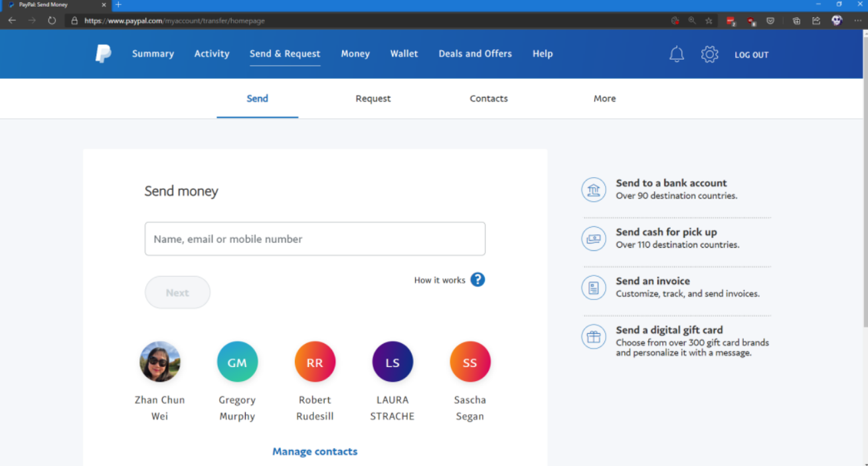
Task: Select the SS avatar for Sascha Segan
Action: pos(470,362)
